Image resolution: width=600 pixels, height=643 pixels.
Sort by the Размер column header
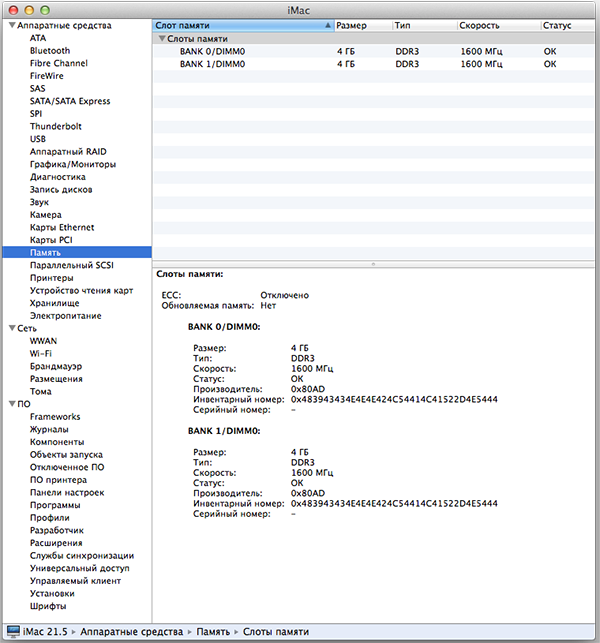[363, 25]
